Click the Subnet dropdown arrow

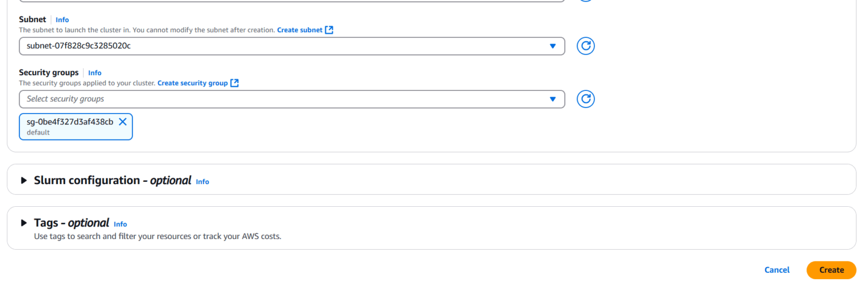553,46
